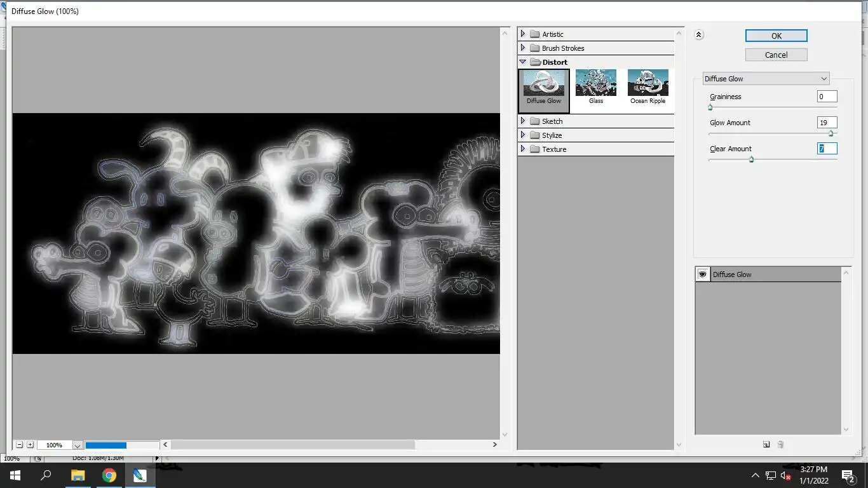Click the Artistic folder icon

[534, 34]
